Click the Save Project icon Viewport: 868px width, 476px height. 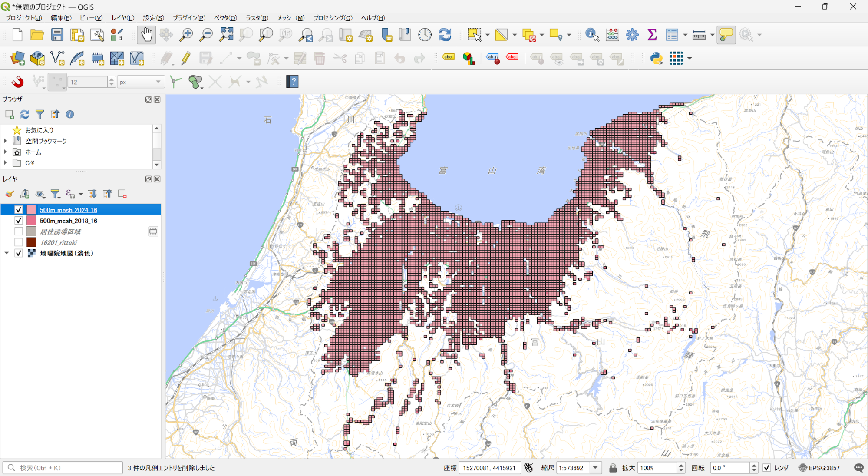point(57,35)
